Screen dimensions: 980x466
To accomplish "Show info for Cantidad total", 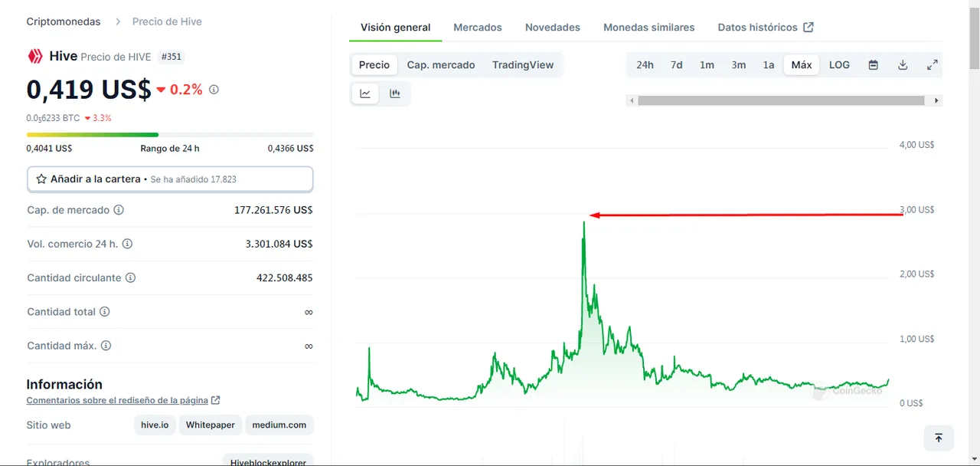I will (104, 312).
